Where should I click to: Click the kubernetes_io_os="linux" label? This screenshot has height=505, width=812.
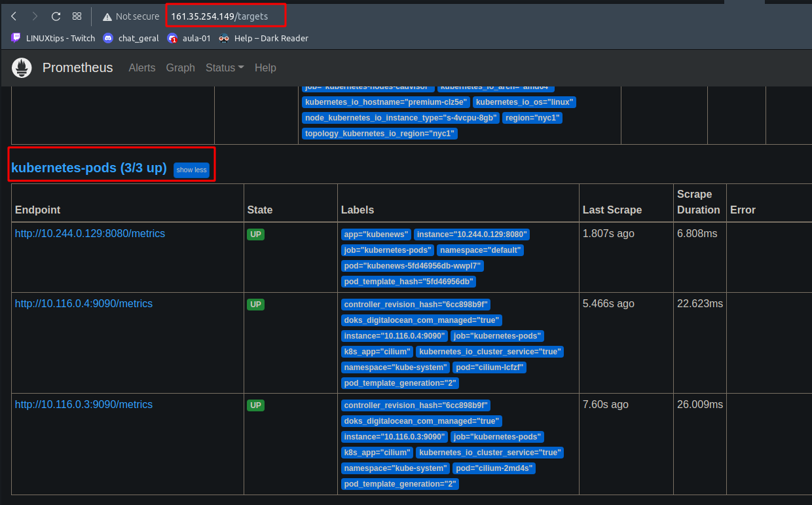coord(525,102)
